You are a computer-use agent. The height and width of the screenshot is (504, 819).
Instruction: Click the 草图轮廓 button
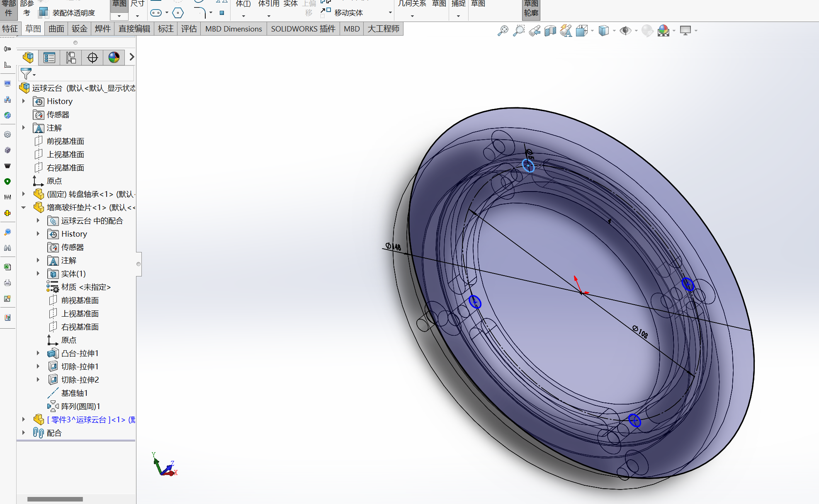click(x=531, y=9)
